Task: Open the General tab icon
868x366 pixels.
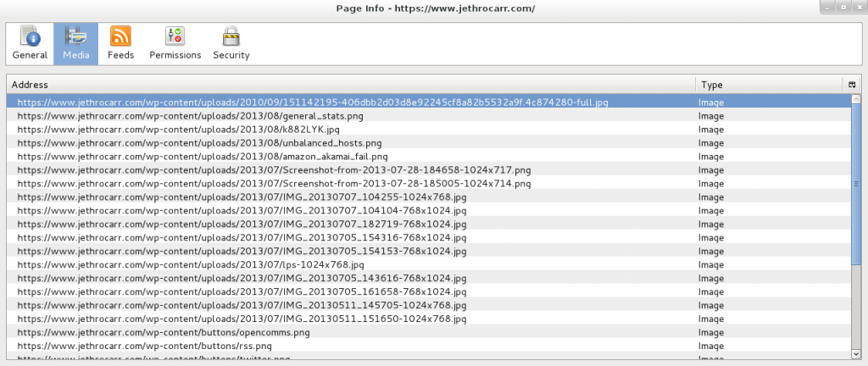Action: [x=31, y=36]
